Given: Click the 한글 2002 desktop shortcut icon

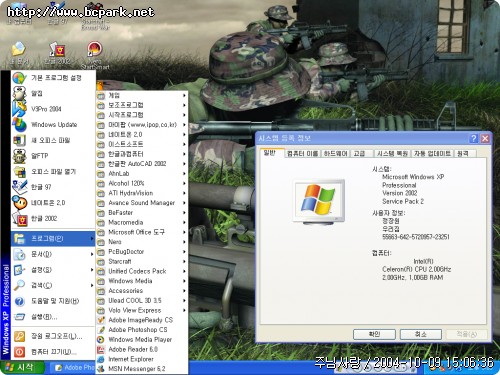Looking at the screenshot, I should point(57,49).
